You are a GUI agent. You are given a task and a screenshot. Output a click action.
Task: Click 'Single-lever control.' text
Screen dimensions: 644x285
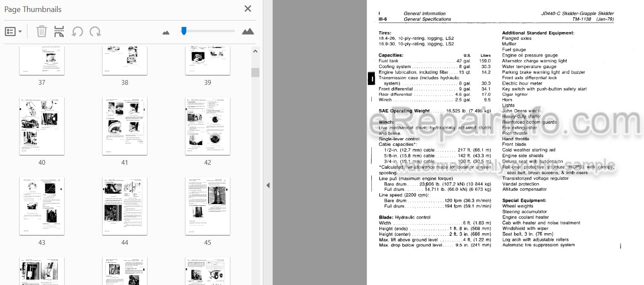click(x=400, y=139)
